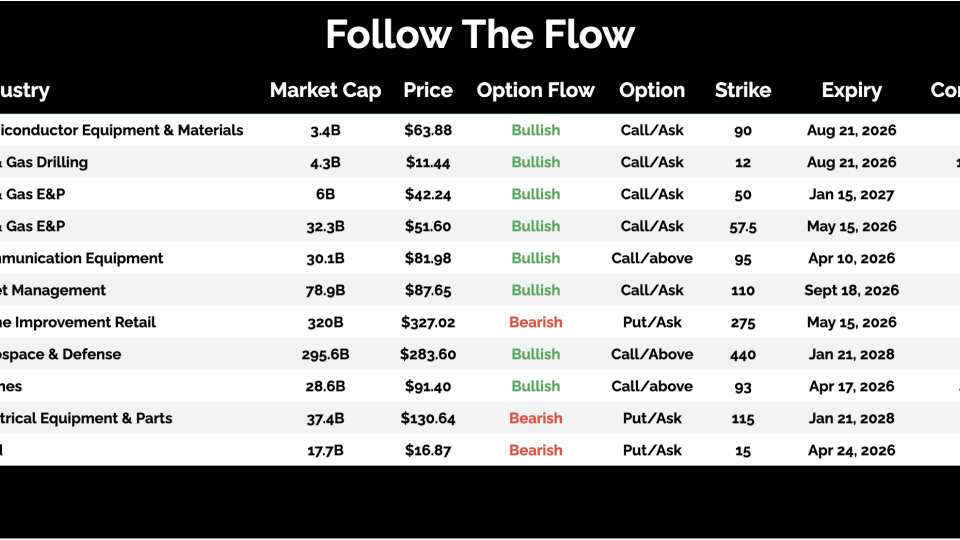Select the strike value 440
Screen dimensions: 960x540
(x=742, y=354)
